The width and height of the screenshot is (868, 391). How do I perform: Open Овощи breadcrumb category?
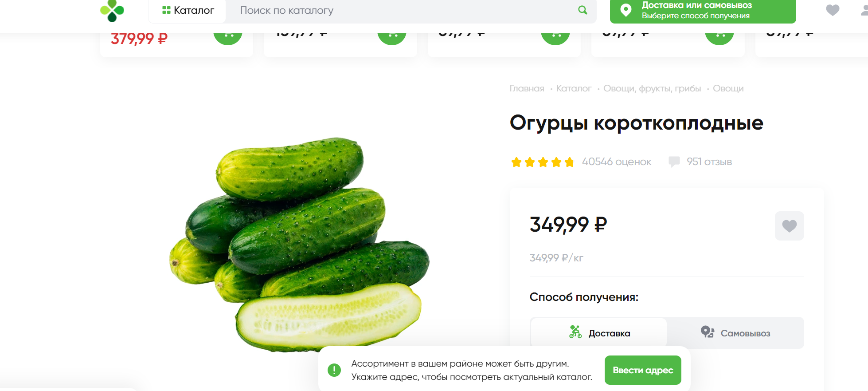[x=728, y=88]
